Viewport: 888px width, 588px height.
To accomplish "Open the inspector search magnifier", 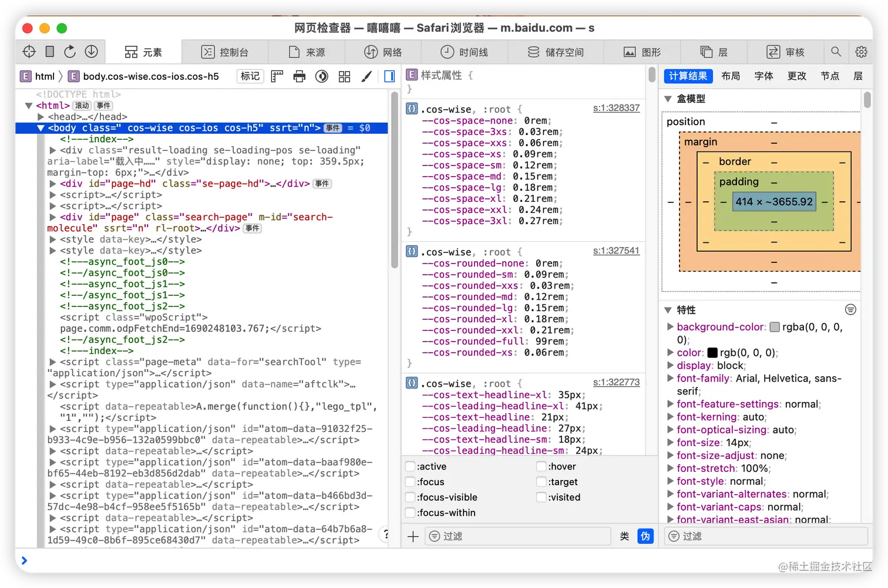I will pos(836,52).
